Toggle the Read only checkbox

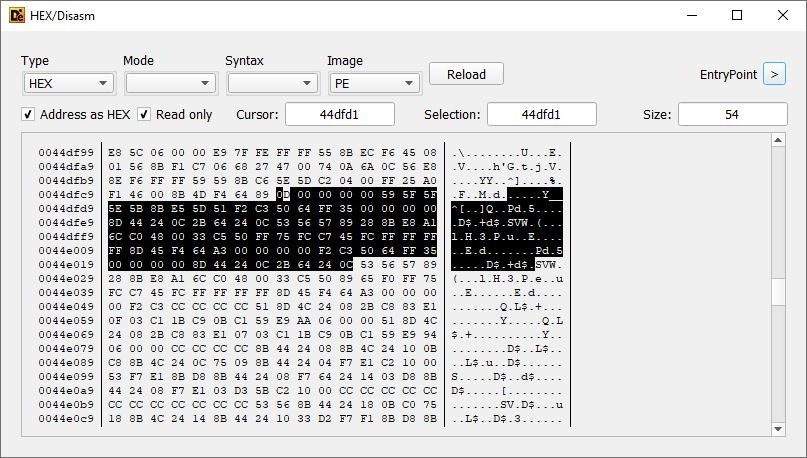point(144,114)
